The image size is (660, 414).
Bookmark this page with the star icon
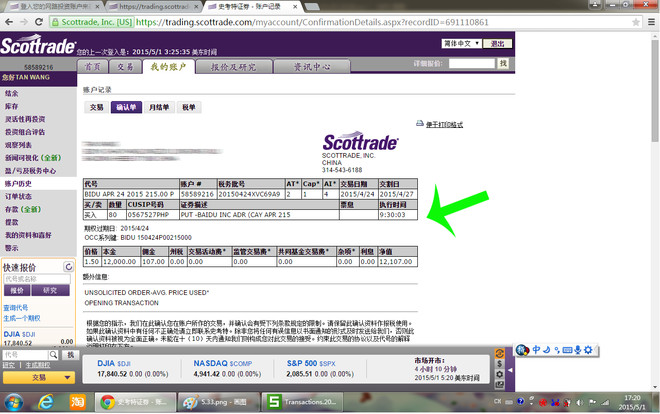click(x=636, y=22)
